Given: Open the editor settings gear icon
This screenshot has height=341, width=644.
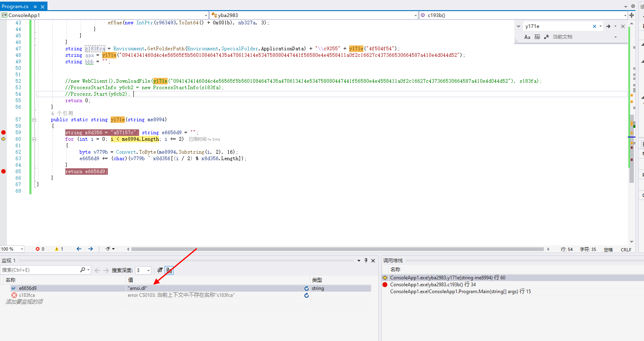Looking at the screenshot, I should tap(633, 6).
